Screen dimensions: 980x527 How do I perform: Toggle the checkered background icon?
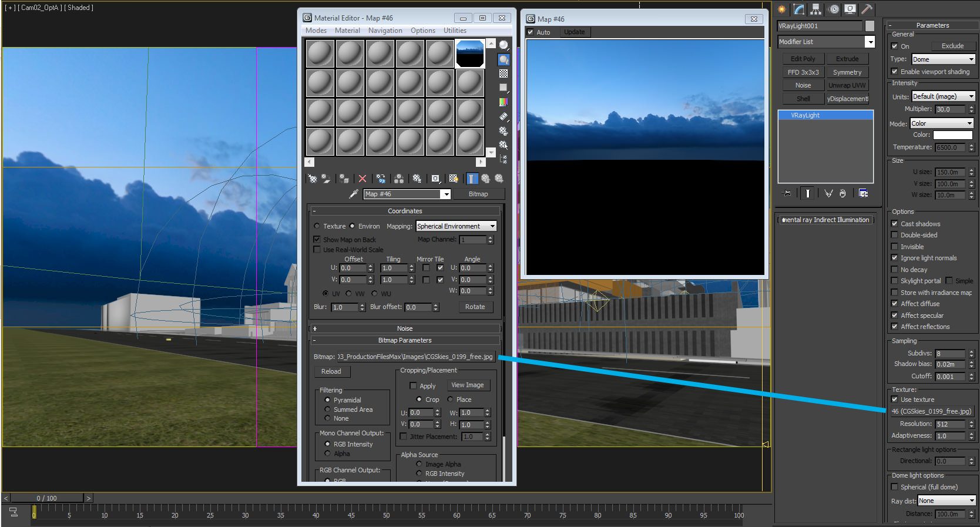pyautogui.click(x=504, y=73)
